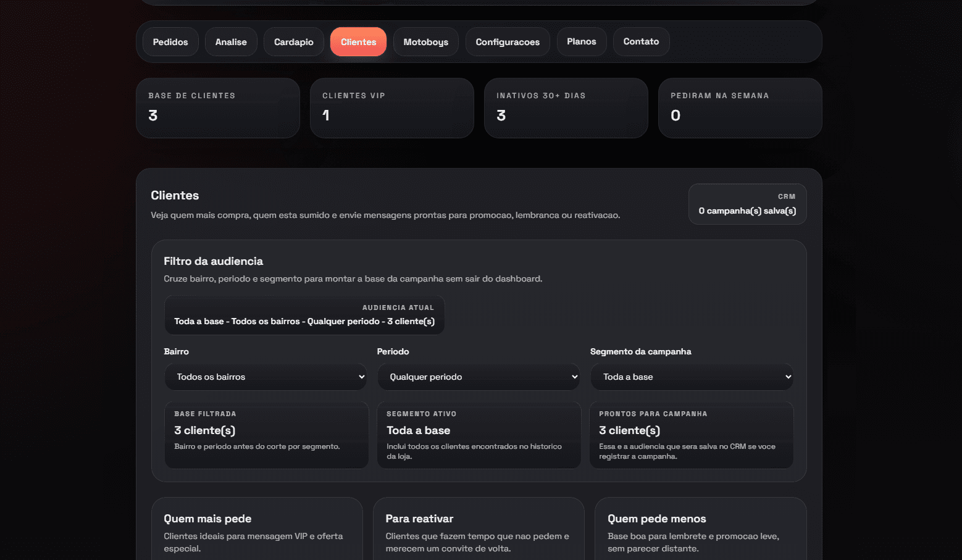Open the Planos tab
Viewport: 962px width, 560px height.
581,41
